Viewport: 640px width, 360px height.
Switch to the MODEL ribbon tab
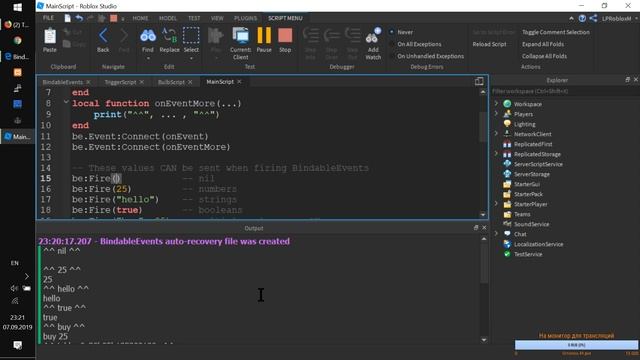coord(168,18)
